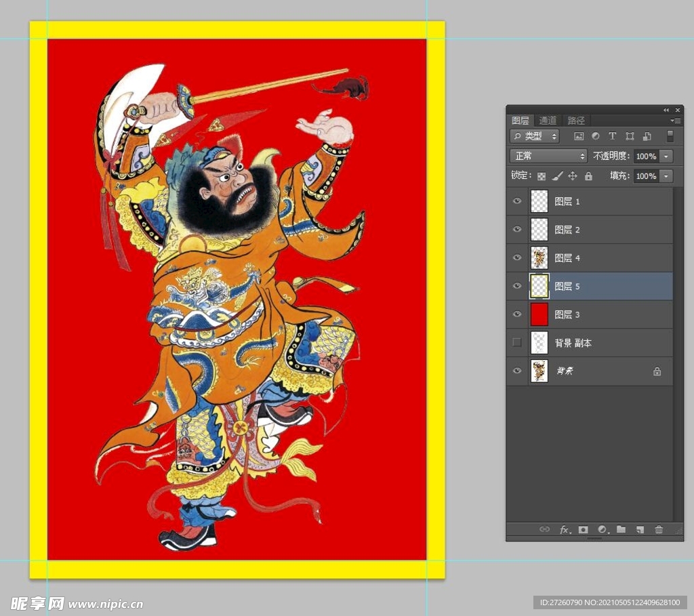Open the 正常 blend mode dropdown
The image size is (694, 616).
(x=548, y=156)
